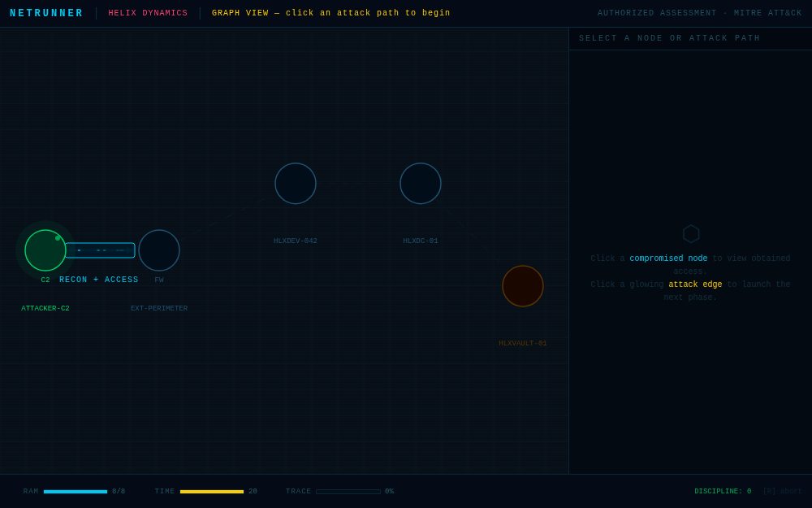This screenshot has height=508, width=812.
Task: Click the HLXVAULT-01 label text
Action: coord(522,343)
